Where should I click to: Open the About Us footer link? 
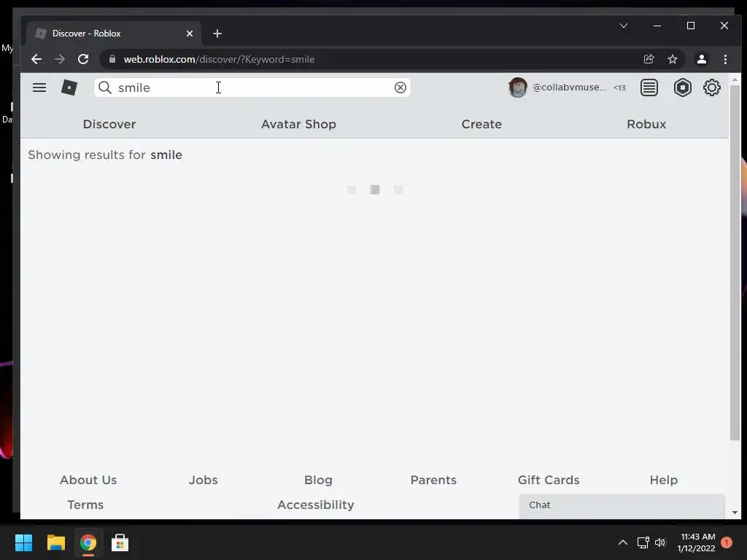[88, 480]
